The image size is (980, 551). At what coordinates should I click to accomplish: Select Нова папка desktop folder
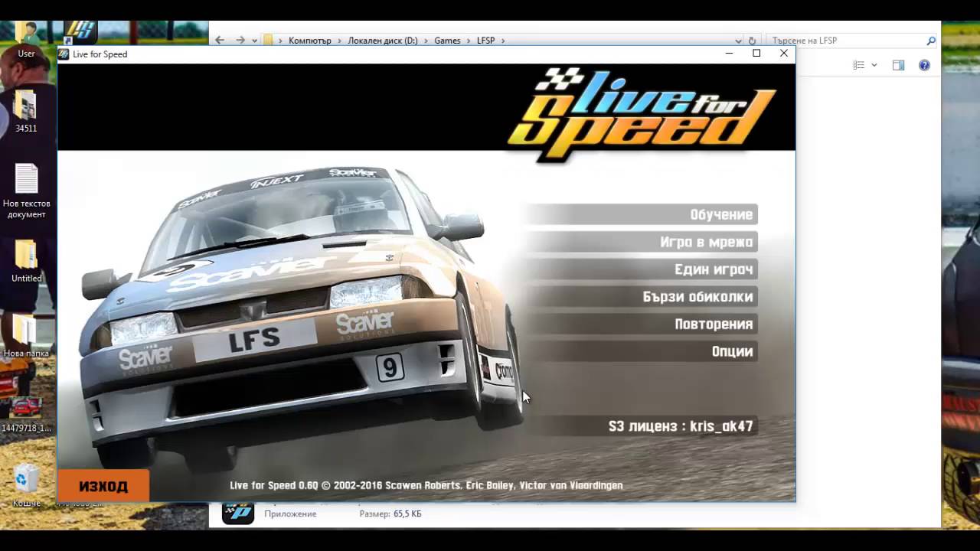point(26,335)
